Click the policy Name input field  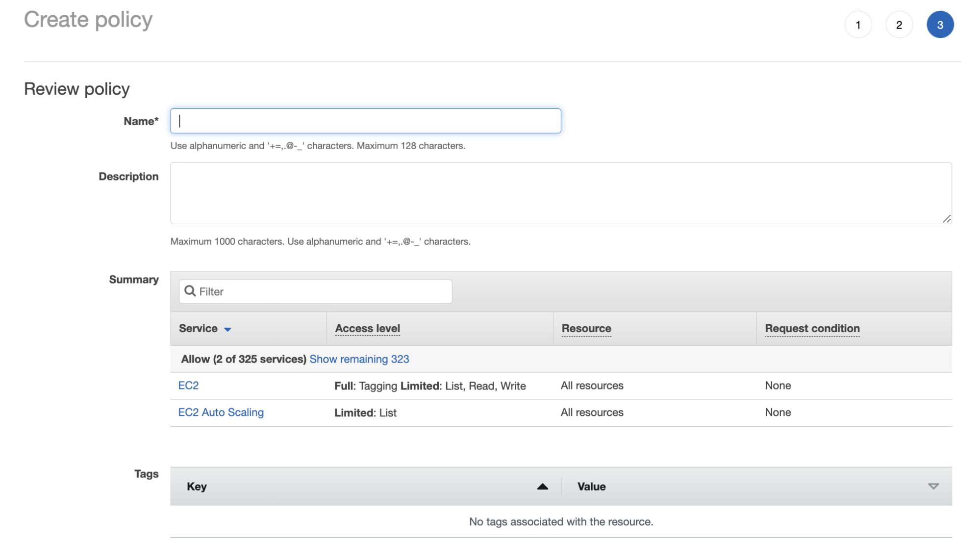point(365,121)
